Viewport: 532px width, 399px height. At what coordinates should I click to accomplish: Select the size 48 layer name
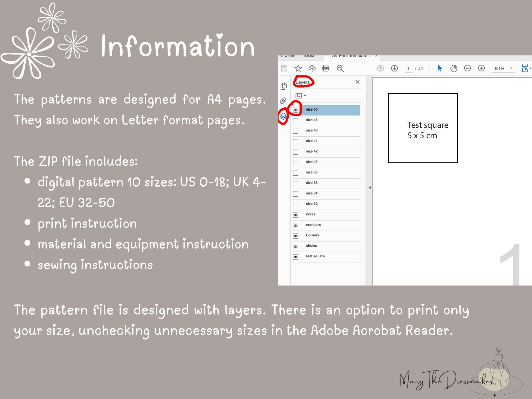312,120
